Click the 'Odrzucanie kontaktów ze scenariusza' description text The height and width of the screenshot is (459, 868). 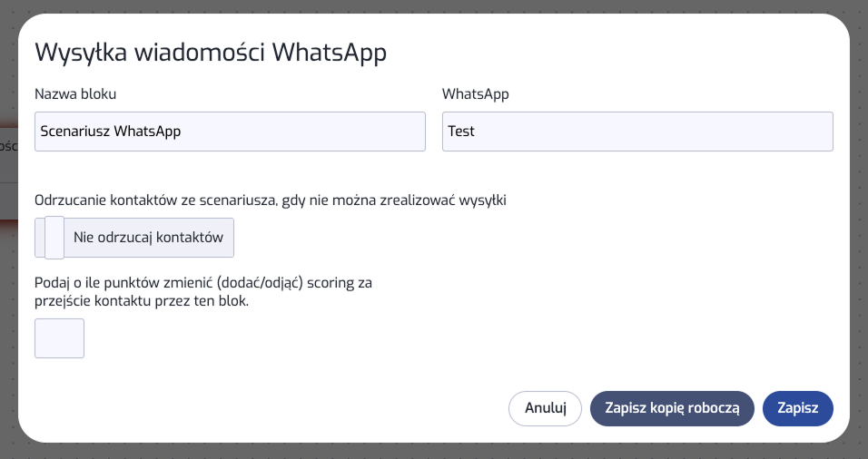pyautogui.click(x=270, y=200)
